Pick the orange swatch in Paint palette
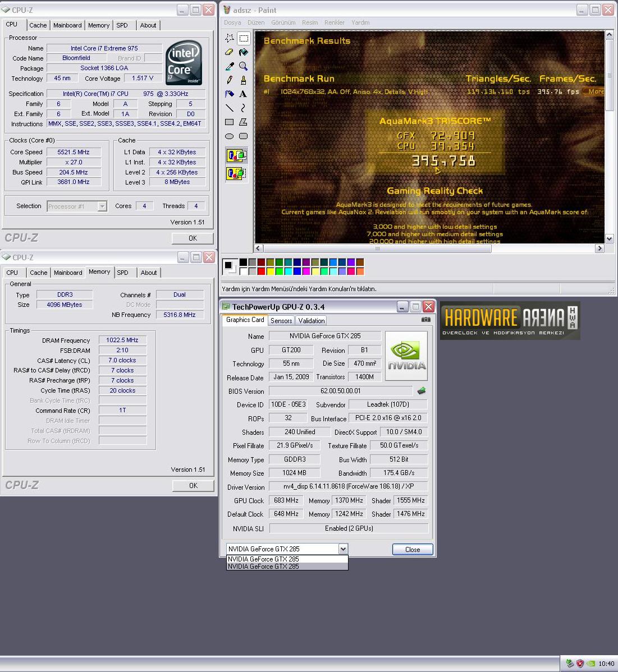This screenshot has width=618, height=672. point(360,271)
